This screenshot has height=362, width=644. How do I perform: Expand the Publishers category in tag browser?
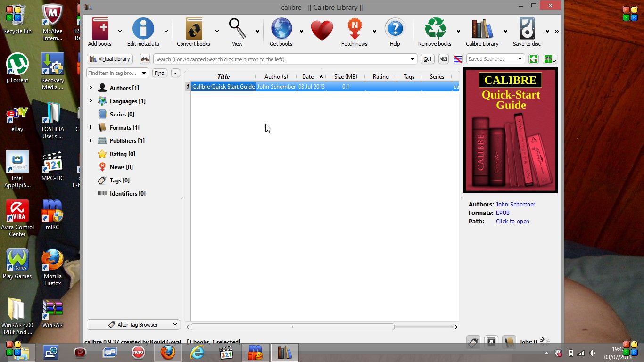coord(91,140)
